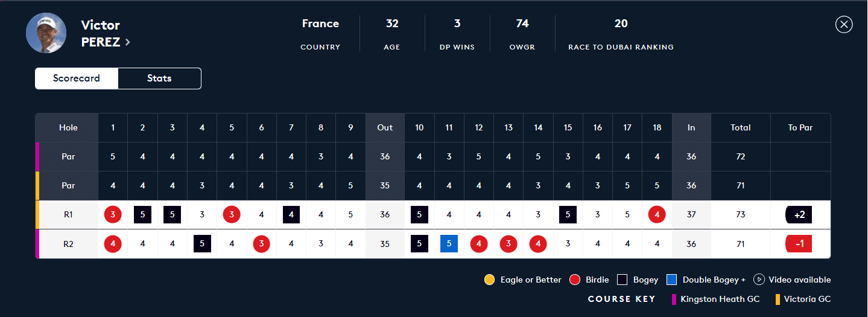
Task: Click R2 hole 4 bogey square
Action: point(202,244)
